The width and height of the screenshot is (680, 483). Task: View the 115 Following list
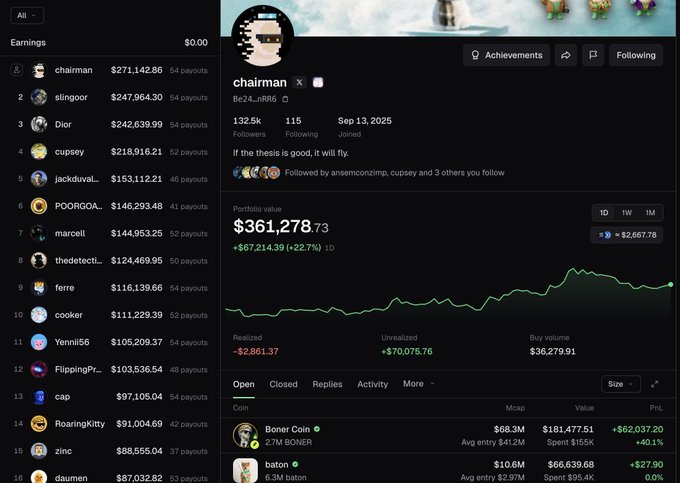coord(301,127)
